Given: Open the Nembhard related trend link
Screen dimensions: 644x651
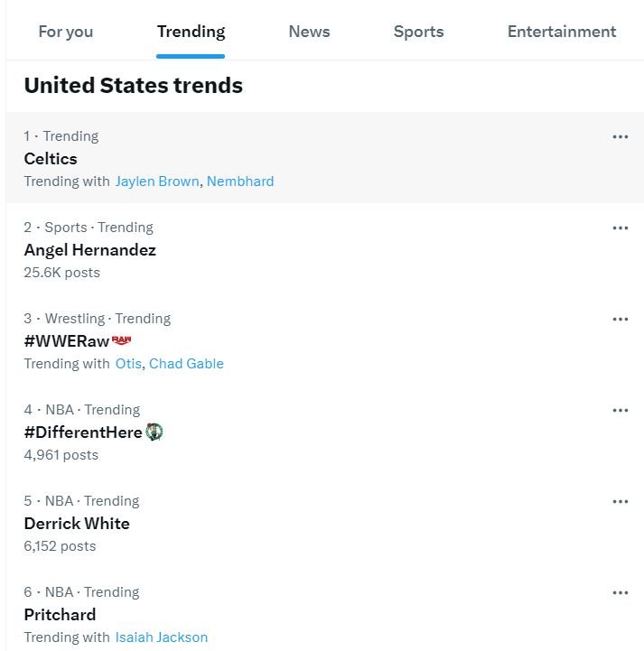Looking at the screenshot, I should click(240, 181).
